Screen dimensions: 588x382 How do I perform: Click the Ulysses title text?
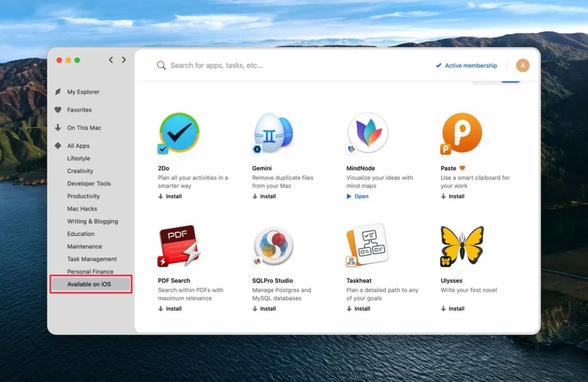coord(451,280)
